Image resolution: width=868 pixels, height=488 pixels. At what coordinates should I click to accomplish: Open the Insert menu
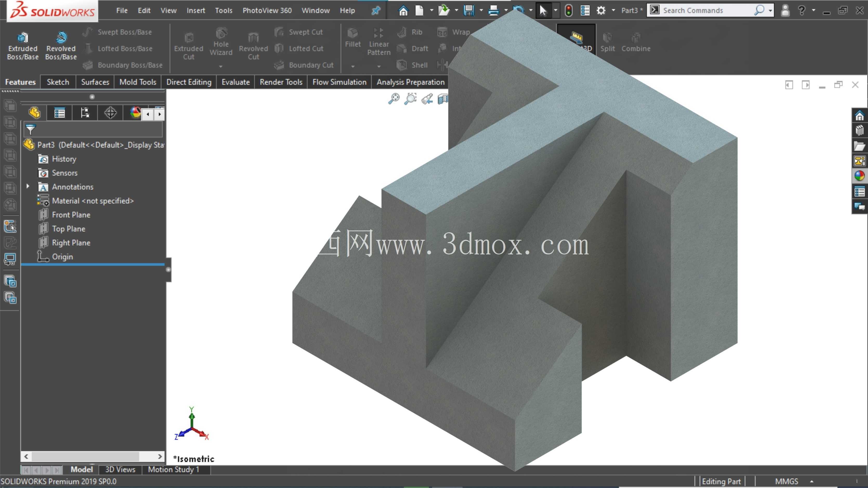click(196, 10)
